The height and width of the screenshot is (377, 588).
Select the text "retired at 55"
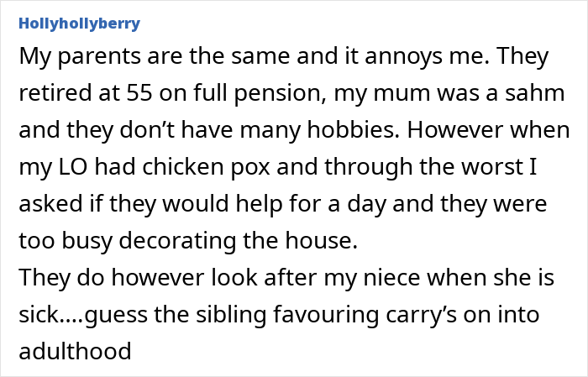pyautogui.click(x=86, y=92)
